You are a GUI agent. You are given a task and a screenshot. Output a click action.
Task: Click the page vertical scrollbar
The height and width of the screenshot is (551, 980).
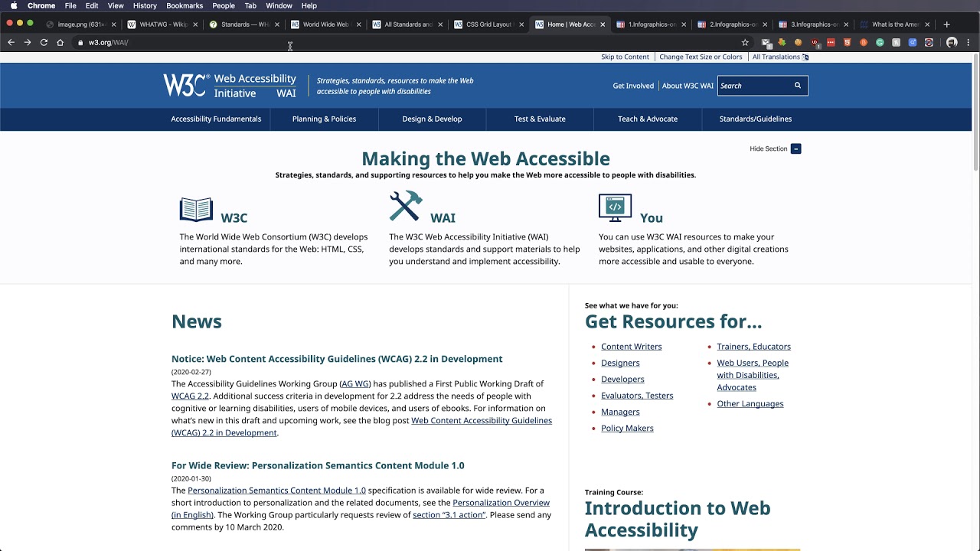(x=975, y=112)
